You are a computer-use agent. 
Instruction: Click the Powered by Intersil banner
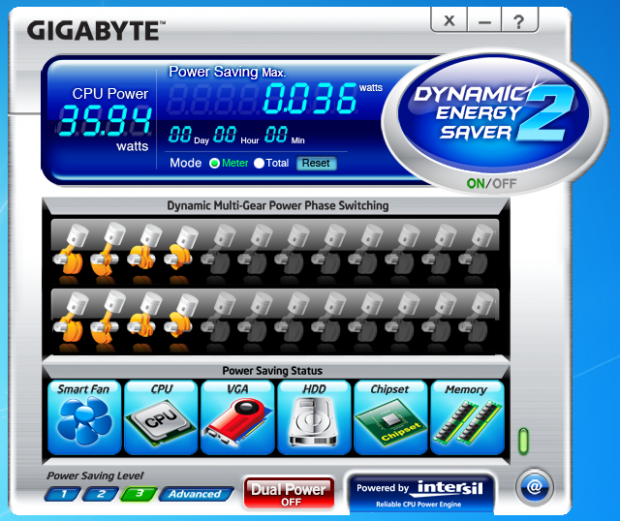420,494
